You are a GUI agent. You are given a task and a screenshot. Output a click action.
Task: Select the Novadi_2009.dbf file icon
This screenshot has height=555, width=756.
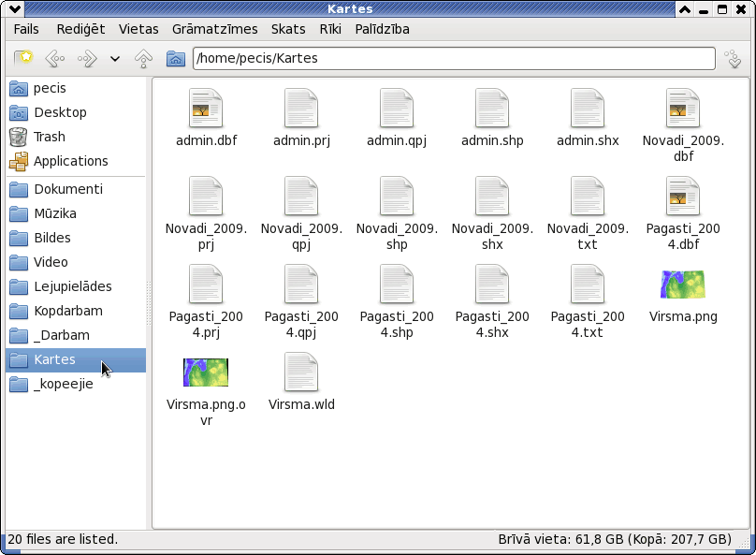[683, 108]
